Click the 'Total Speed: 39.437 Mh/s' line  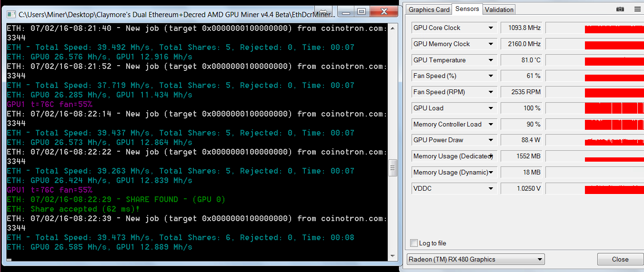point(181,133)
